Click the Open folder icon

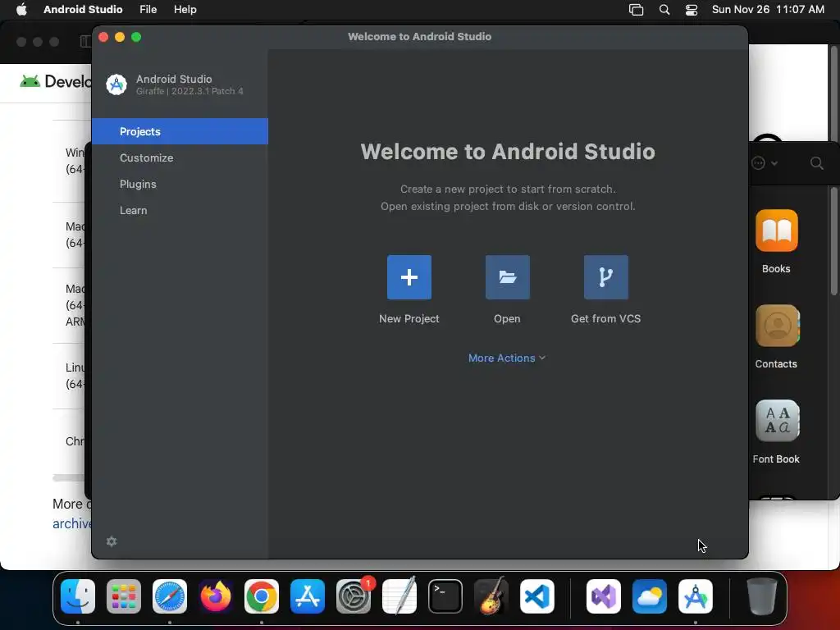pos(507,277)
